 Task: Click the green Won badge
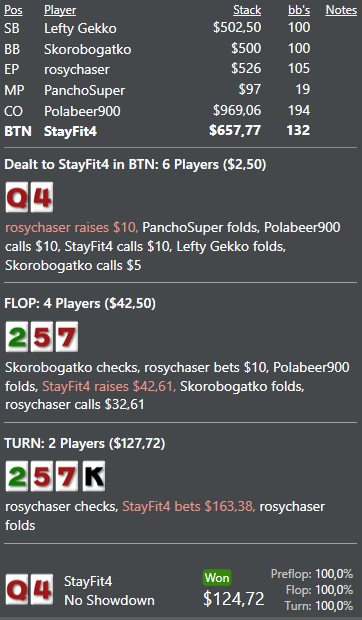point(217,578)
